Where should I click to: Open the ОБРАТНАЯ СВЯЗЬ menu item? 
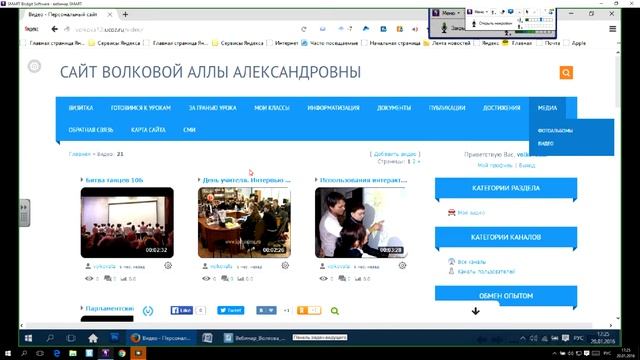[x=91, y=130]
